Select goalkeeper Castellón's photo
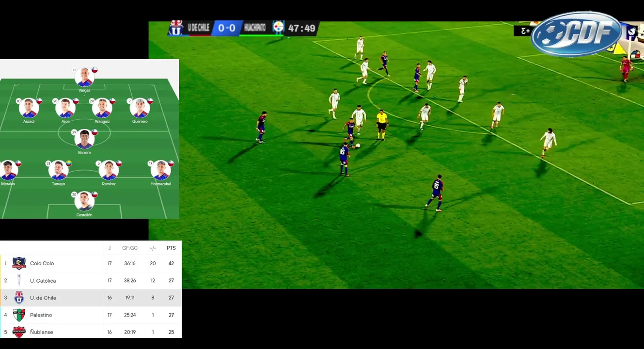The height and width of the screenshot is (349, 644). 84,202
